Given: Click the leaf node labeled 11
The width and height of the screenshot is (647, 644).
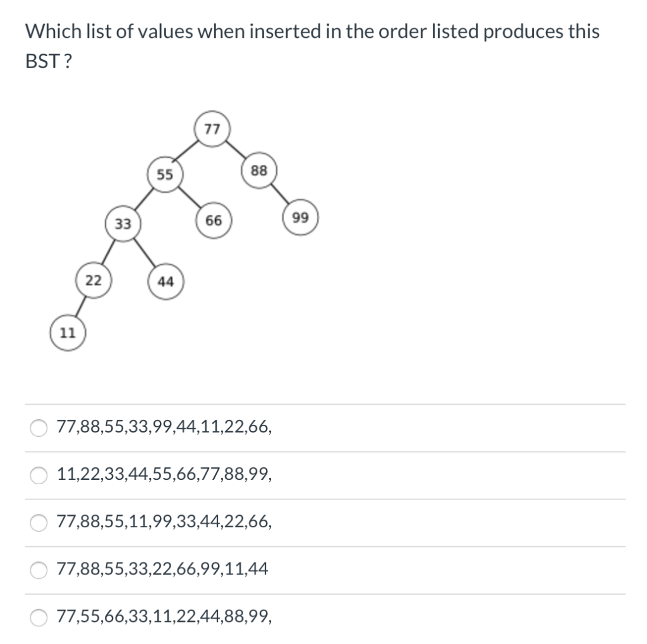Looking at the screenshot, I should 68,331.
